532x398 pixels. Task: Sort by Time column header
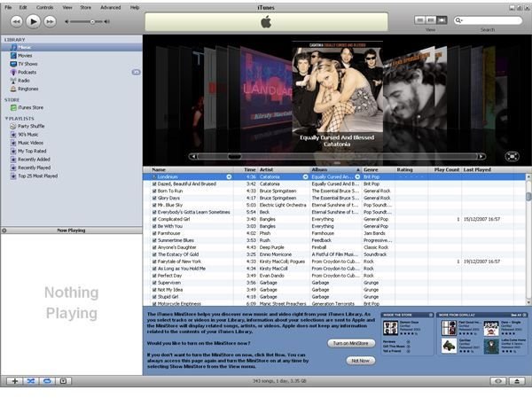click(x=246, y=169)
